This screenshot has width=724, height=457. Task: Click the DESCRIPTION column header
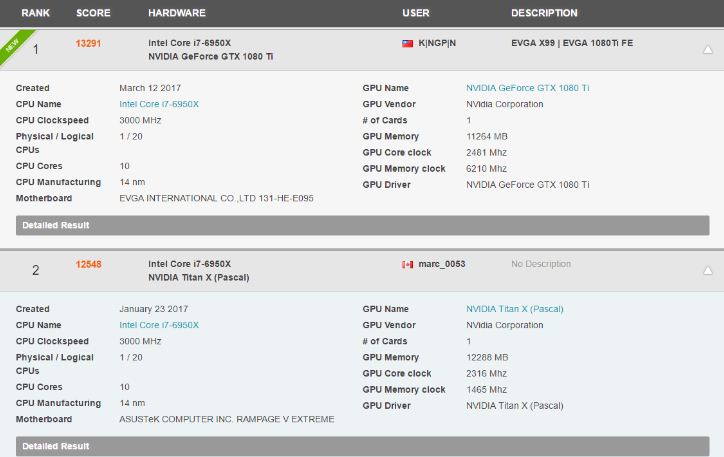click(x=544, y=13)
